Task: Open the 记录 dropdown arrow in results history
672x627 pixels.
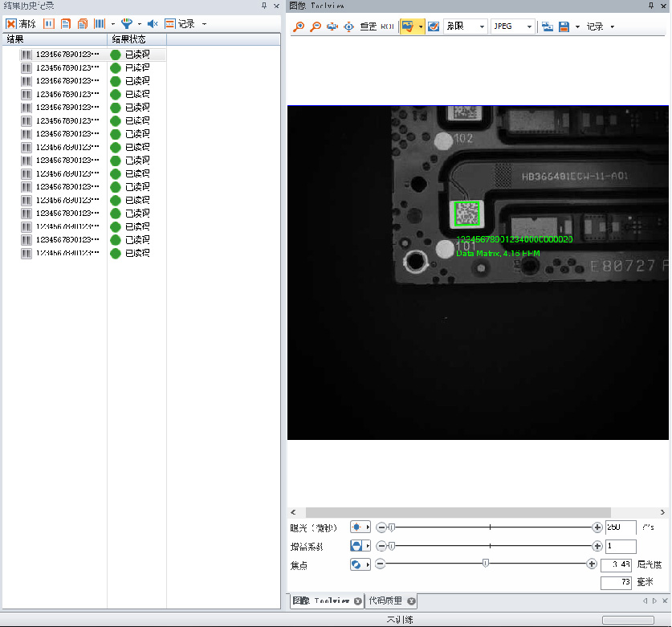Action: point(205,24)
